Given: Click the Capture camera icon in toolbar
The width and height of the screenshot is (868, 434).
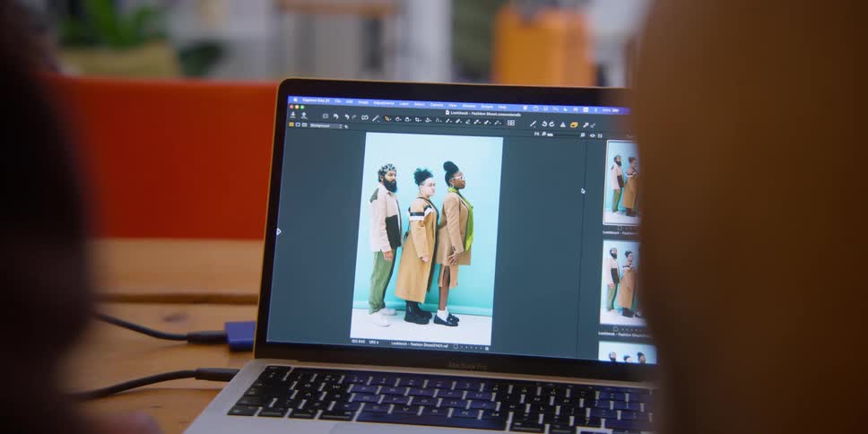Looking at the screenshot, I should pyautogui.click(x=325, y=116).
